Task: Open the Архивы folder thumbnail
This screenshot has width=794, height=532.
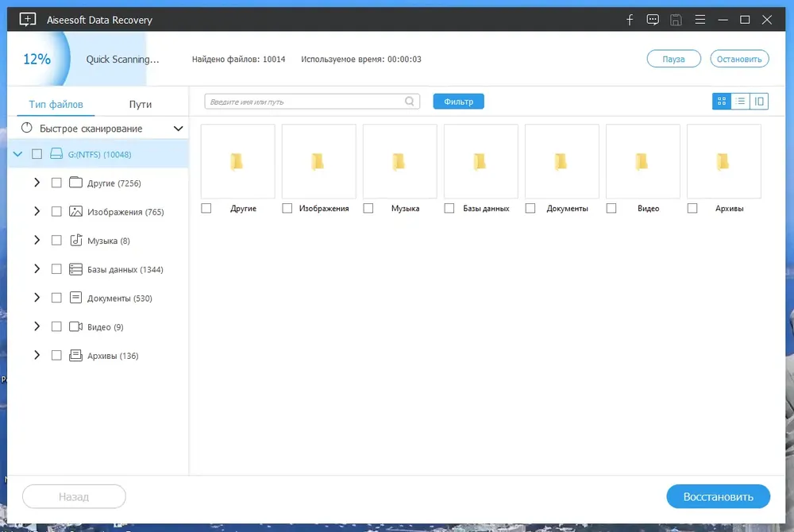Action: tap(723, 161)
